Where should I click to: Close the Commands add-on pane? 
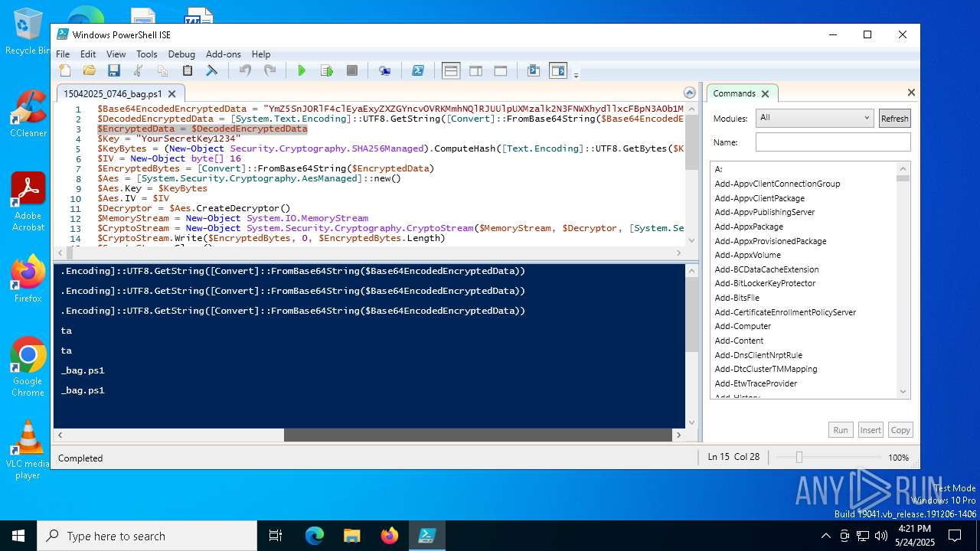(x=911, y=93)
